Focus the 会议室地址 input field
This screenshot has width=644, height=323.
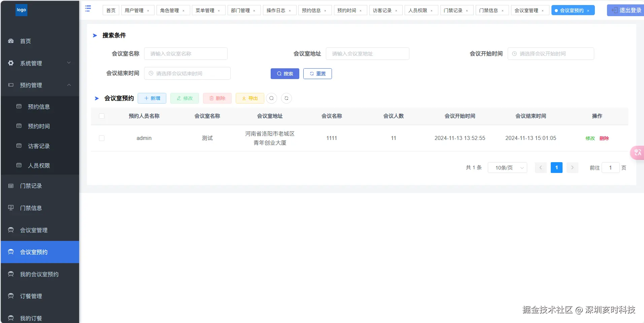click(x=368, y=54)
